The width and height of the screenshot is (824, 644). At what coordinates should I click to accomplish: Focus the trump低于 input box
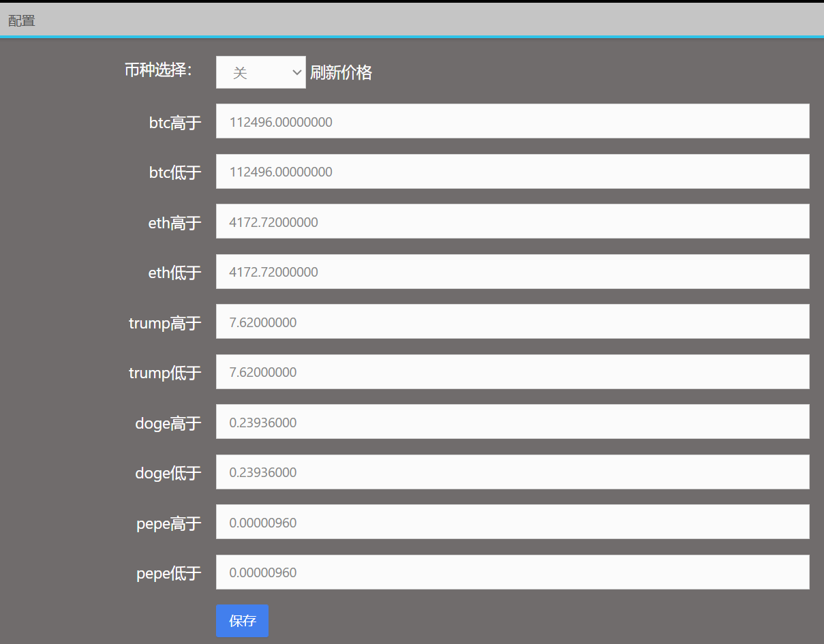pos(512,372)
